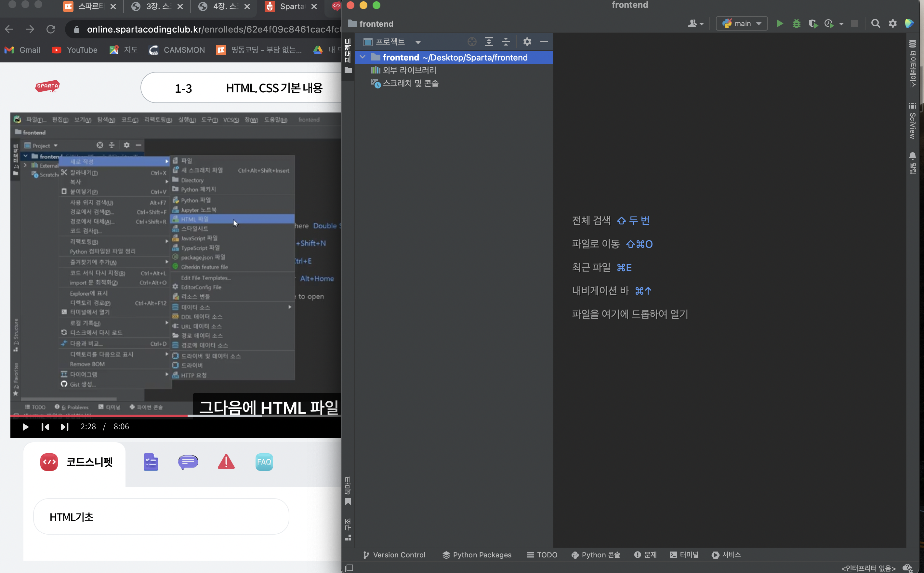Toggle the 북마크 side tool window
The height and width of the screenshot is (573, 924).
(348, 491)
